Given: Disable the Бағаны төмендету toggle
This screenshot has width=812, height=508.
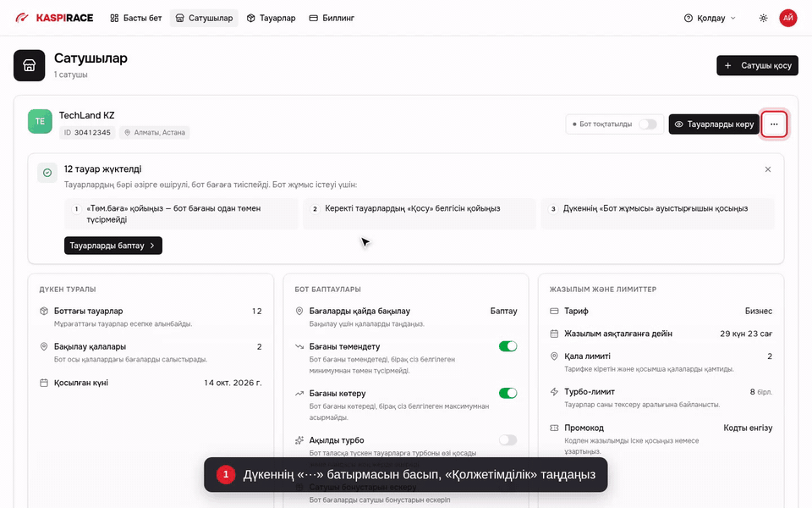Looking at the screenshot, I should (x=508, y=346).
